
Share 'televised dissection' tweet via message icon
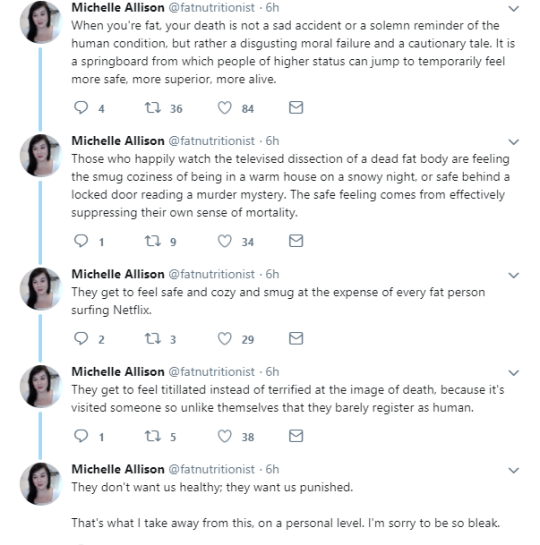296,241
